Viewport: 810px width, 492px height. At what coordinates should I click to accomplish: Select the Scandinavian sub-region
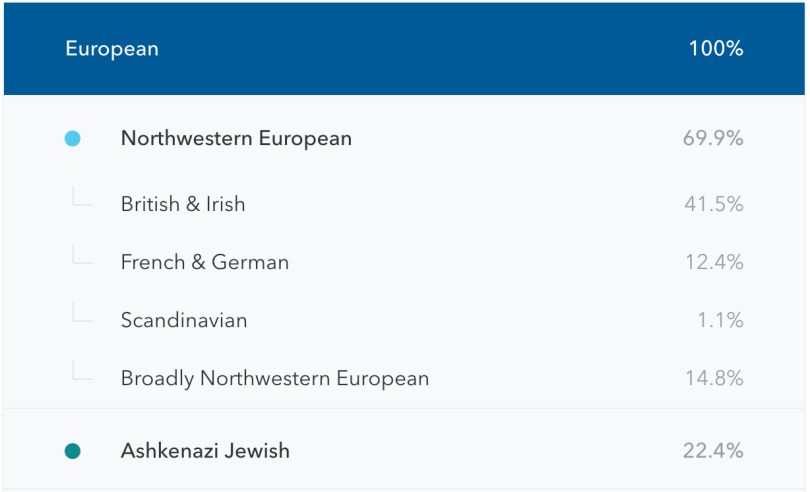[184, 321]
